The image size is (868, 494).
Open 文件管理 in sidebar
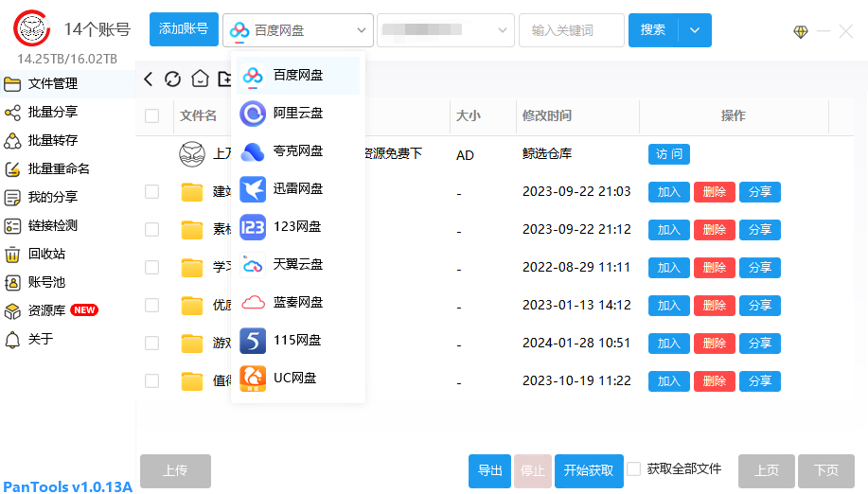pyautogui.click(x=67, y=83)
